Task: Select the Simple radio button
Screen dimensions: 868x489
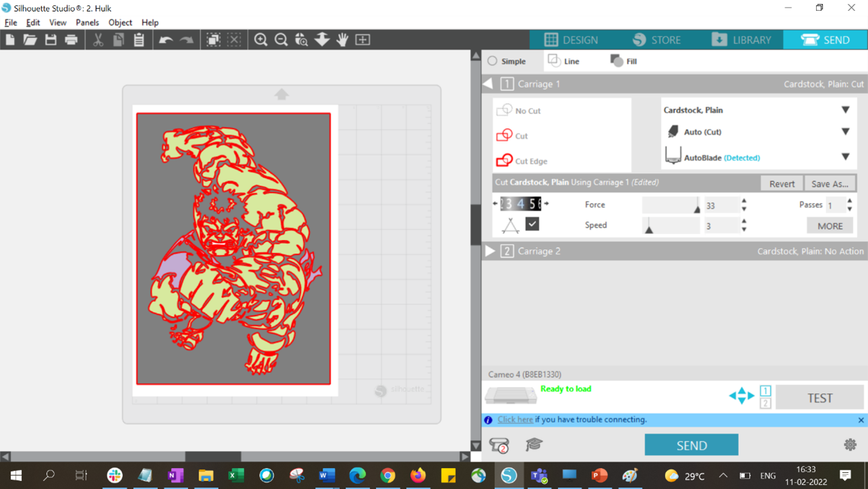Action: coord(493,61)
